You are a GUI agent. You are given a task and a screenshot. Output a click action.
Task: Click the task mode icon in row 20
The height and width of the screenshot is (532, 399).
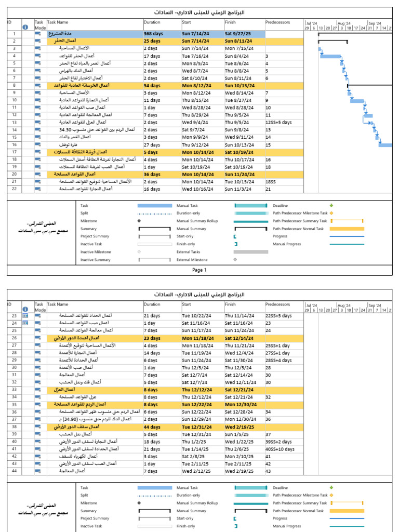(x=37, y=175)
